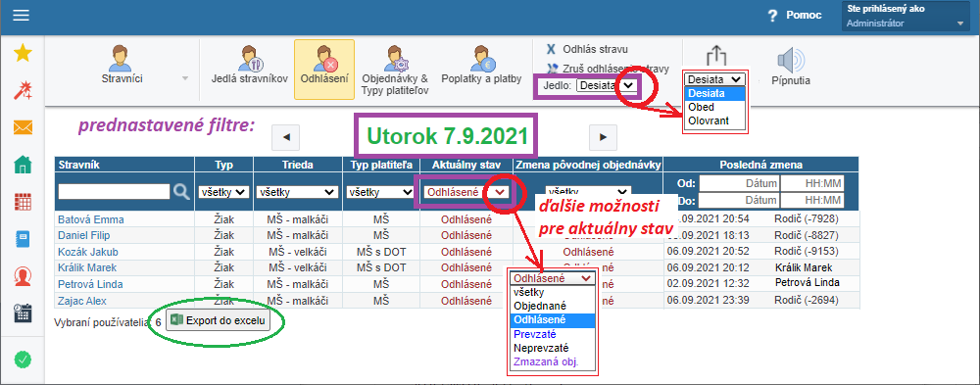980x385 pixels.
Task: Click the green home sidebar icon
Action: pos(23,165)
